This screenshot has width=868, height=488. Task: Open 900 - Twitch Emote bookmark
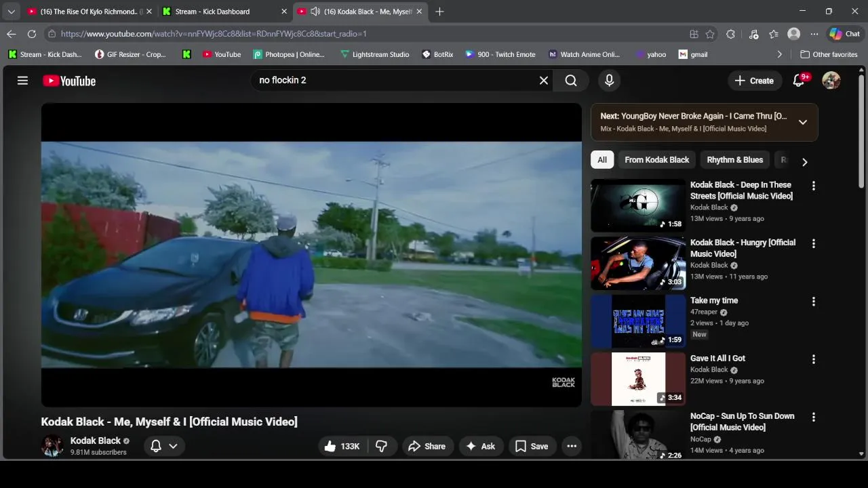500,54
